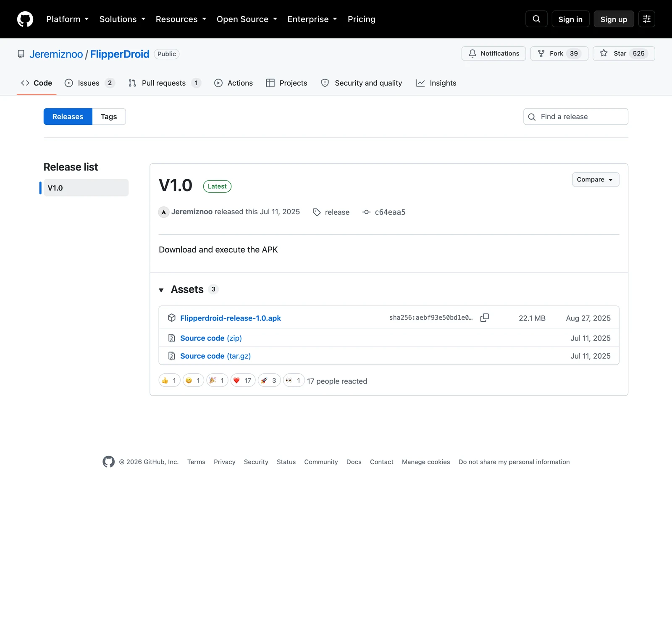Click the Jeremiznoo author name in release line
This screenshot has width=672, height=630.
pos(192,212)
